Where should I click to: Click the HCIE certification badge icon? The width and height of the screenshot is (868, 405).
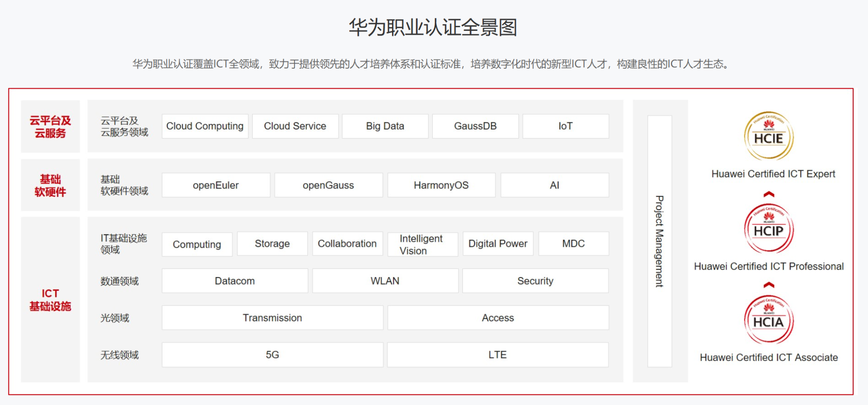coord(768,136)
